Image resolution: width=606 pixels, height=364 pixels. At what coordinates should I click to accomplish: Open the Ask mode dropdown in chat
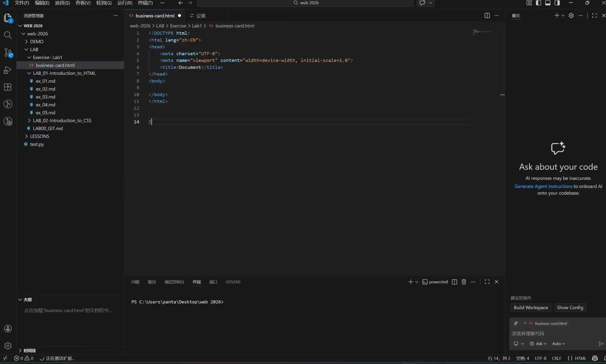pos(538,344)
